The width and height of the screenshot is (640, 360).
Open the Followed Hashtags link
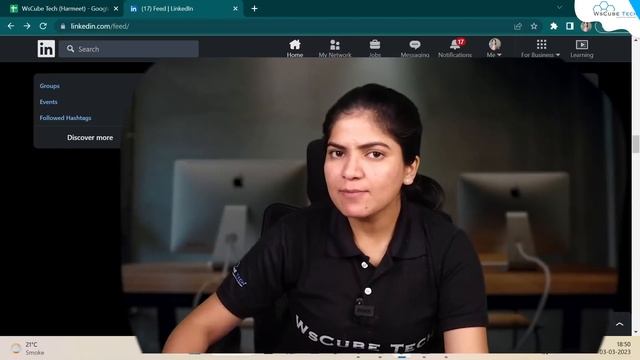[65, 118]
